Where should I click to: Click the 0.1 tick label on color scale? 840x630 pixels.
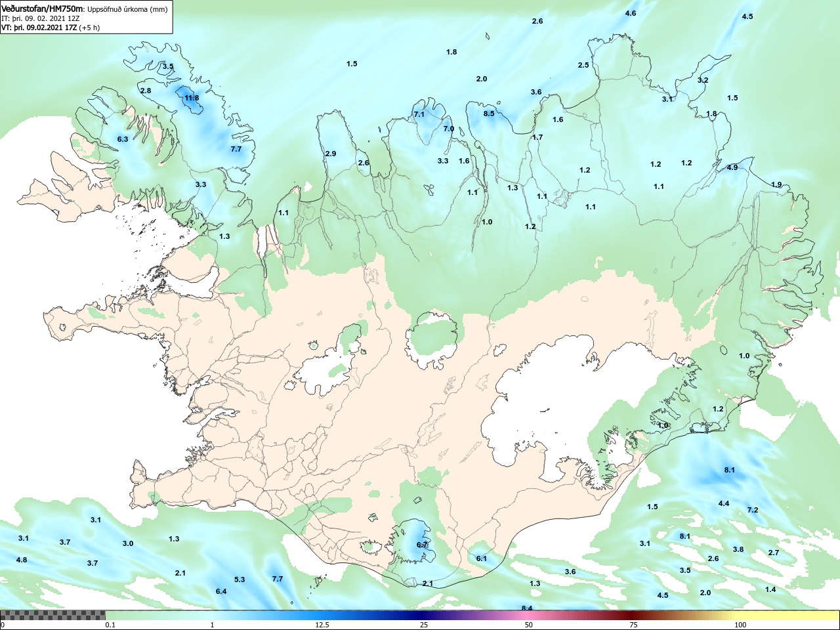111,625
